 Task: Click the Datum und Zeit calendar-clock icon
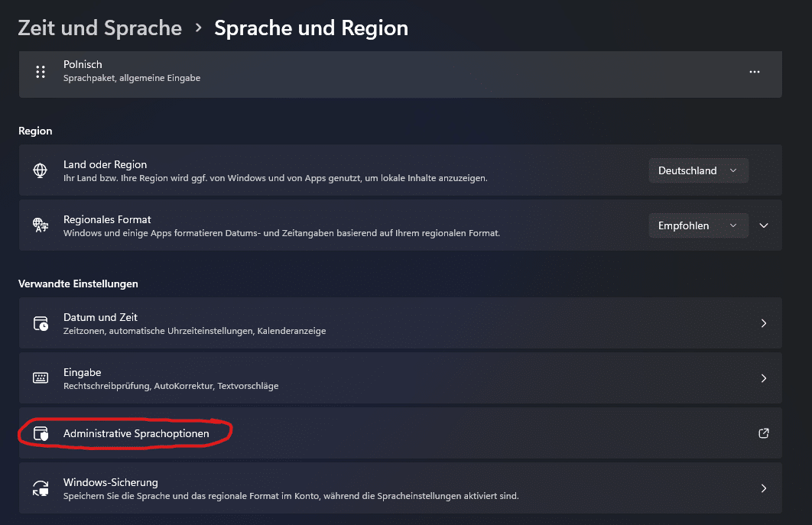pos(41,323)
